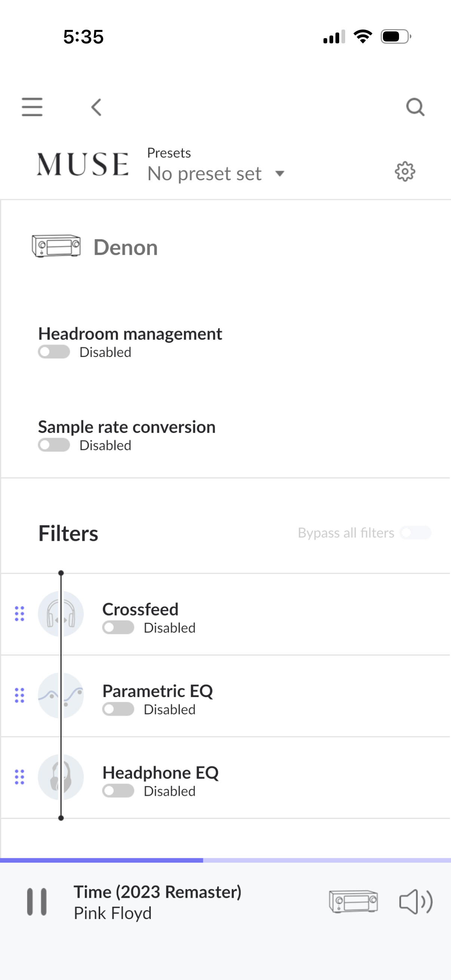
Task: Open Time (2023 Remaster) now playing
Action: coord(157,892)
